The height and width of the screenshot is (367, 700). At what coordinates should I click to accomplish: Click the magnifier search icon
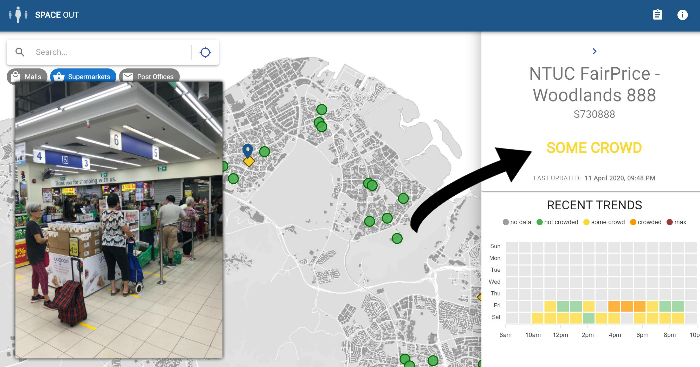(20, 52)
